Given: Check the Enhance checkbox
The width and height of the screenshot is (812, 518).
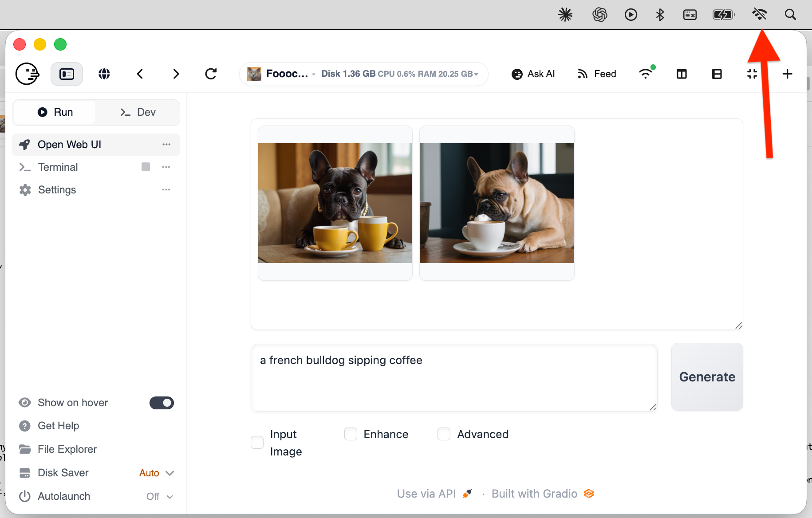Looking at the screenshot, I should coord(351,434).
